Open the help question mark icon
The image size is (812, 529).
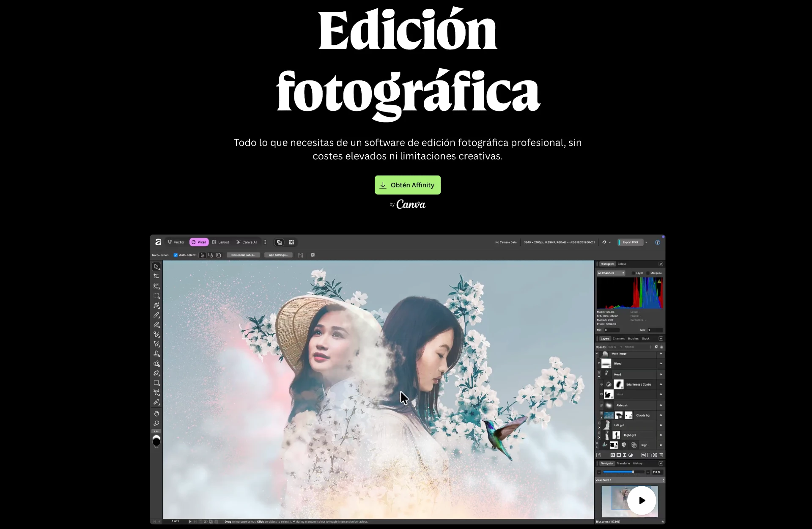tap(658, 242)
